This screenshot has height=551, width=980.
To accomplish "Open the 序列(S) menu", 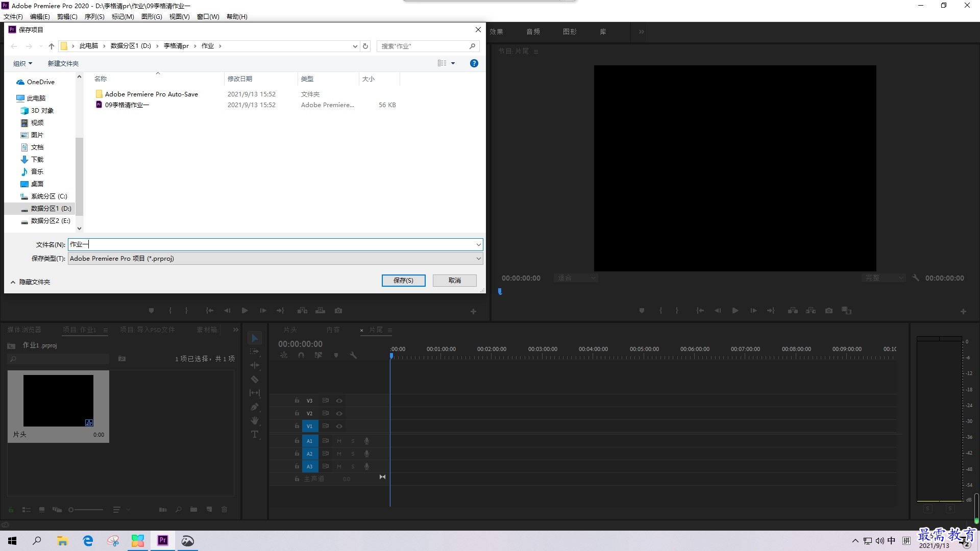I will coord(94,16).
